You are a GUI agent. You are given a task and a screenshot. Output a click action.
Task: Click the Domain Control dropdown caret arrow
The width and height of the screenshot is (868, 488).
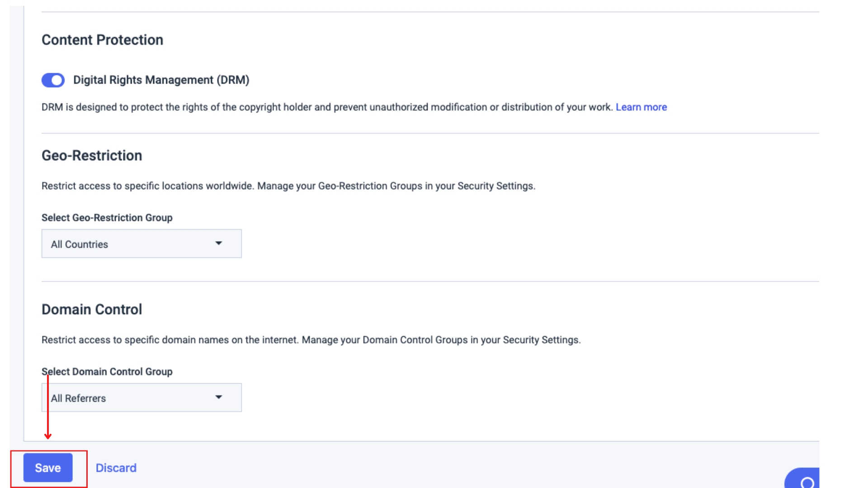click(219, 398)
